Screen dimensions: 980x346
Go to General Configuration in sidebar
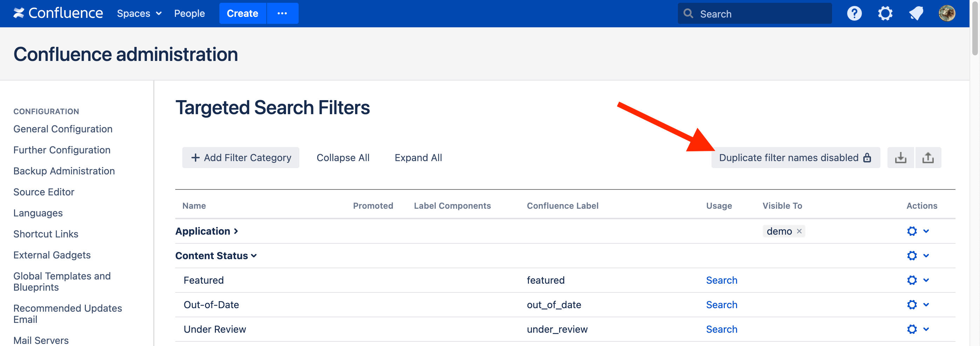click(63, 129)
